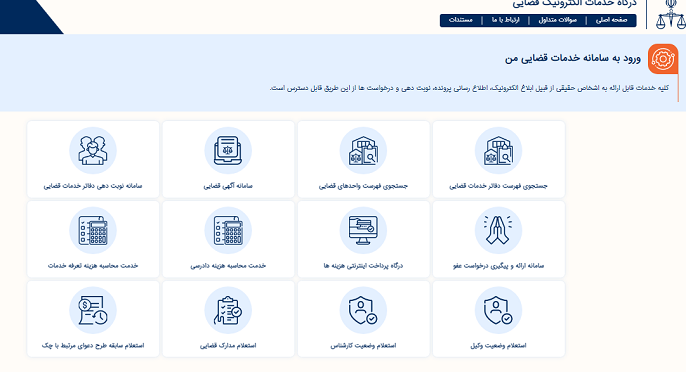
Task: Click the calculator icon for خدمت محاسبه هزینه دادرسی
Action: (228, 231)
